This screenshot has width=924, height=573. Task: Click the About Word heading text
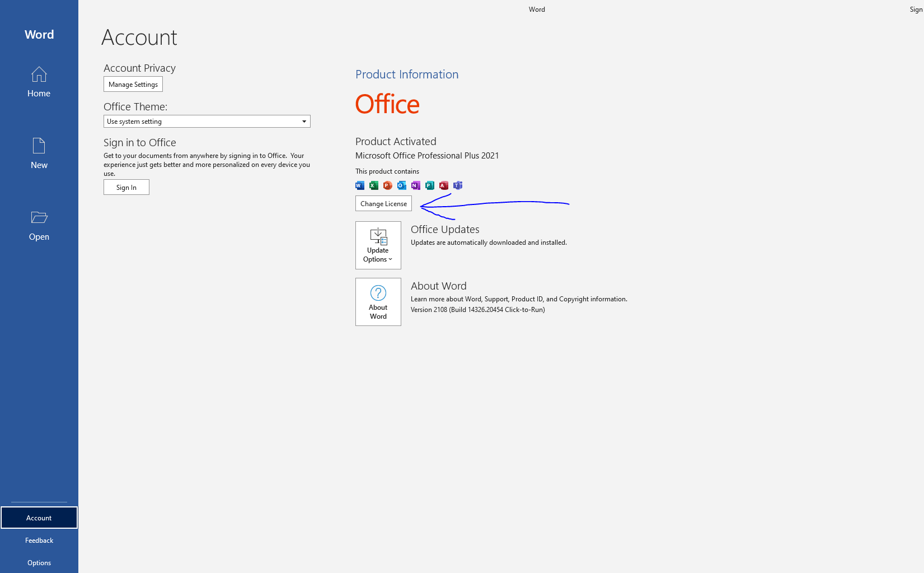click(439, 286)
